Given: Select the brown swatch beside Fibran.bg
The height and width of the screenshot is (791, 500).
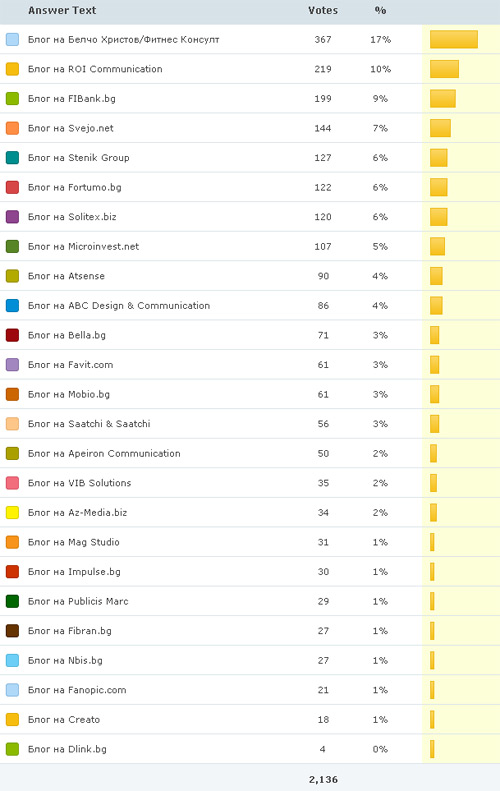Looking at the screenshot, I should 12,631.
